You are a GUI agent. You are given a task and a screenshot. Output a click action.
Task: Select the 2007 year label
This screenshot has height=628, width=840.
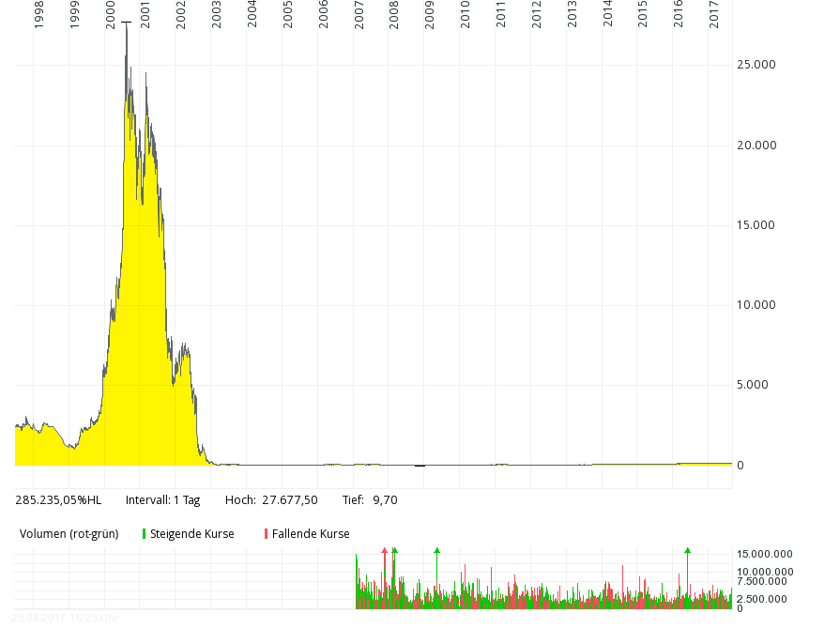(359, 14)
